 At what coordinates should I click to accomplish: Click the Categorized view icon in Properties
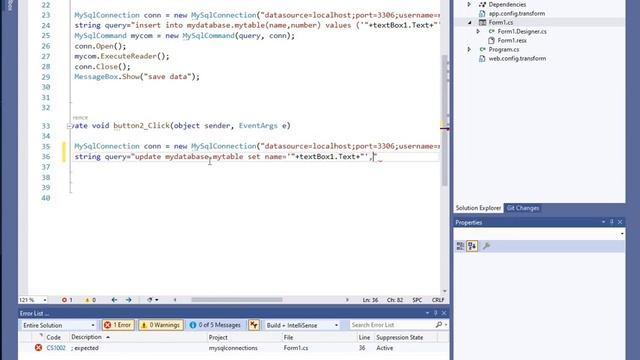pyautogui.click(x=460, y=246)
